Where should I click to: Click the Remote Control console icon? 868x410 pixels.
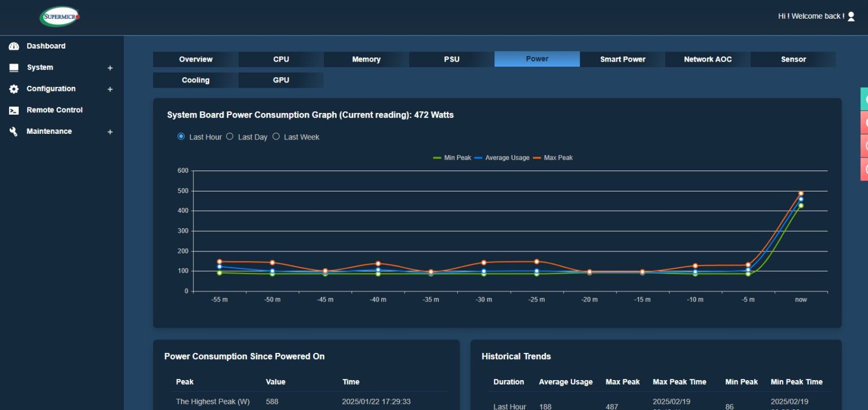pos(14,111)
